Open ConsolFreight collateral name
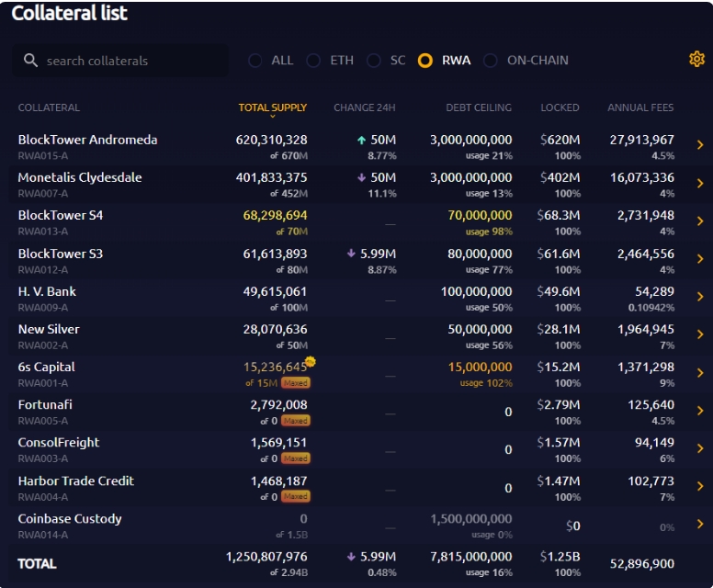The height and width of the screenshot is (588, 713). pyautogui.click(x=59, y=442)
